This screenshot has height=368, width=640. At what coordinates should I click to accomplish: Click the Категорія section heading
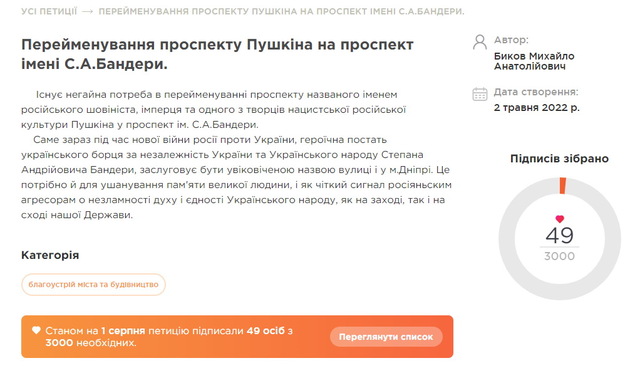coord(50,255)
